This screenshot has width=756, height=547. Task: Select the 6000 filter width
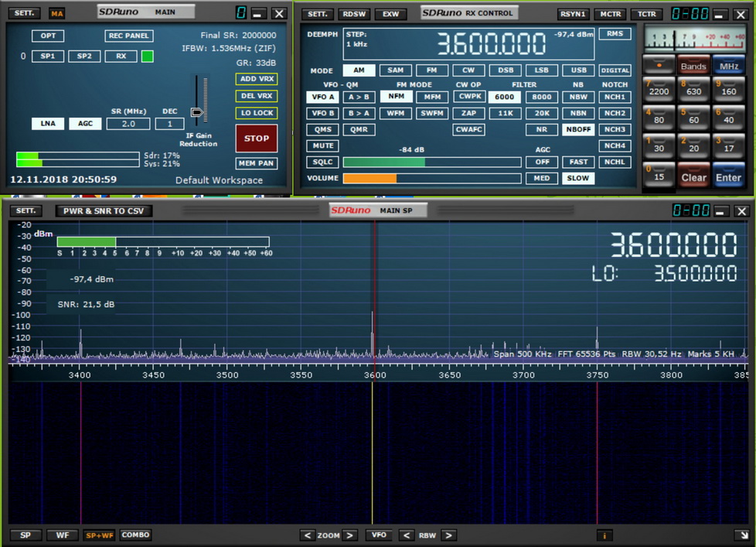(504, 97)
